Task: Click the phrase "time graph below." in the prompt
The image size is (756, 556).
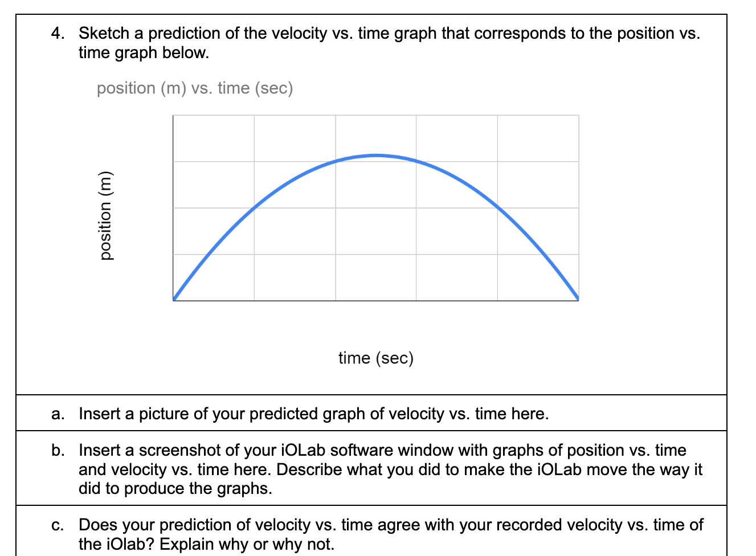Action: 144,53
